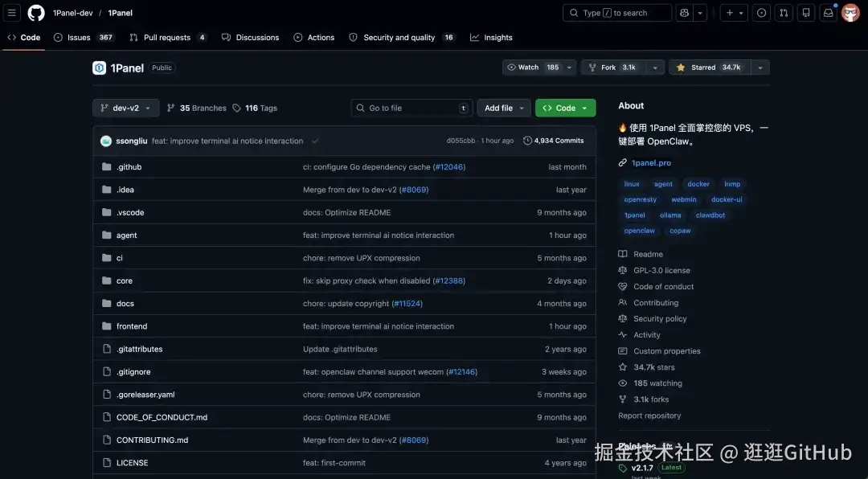868x479 pixels.
Task: Open your pull requests icon in header
Action: click(784, 13)
